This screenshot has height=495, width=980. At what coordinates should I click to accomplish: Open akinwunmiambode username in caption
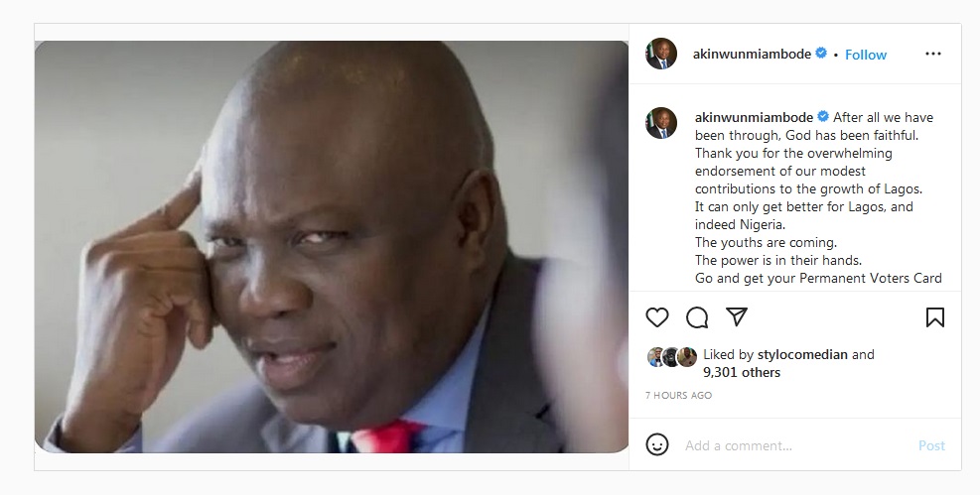tap(754, 117)
